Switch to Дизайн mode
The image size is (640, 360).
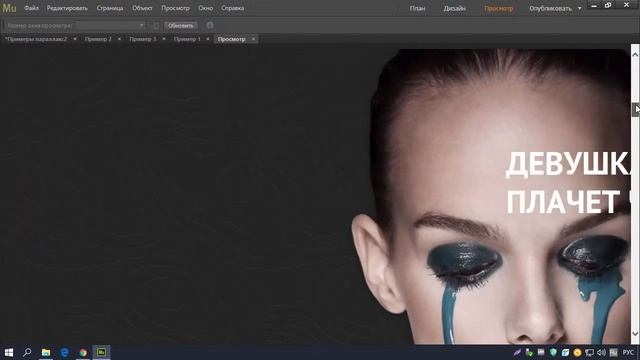(x=455, y=9)
